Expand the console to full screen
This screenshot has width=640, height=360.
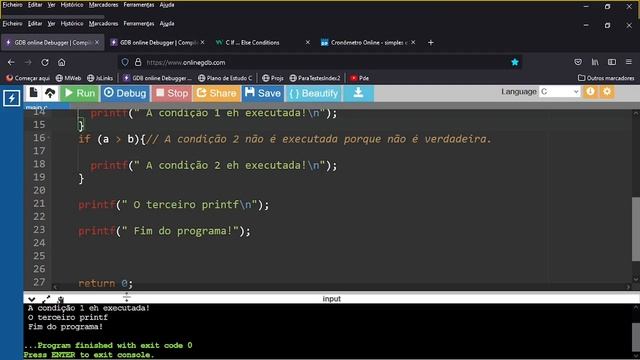pos(46,299)
